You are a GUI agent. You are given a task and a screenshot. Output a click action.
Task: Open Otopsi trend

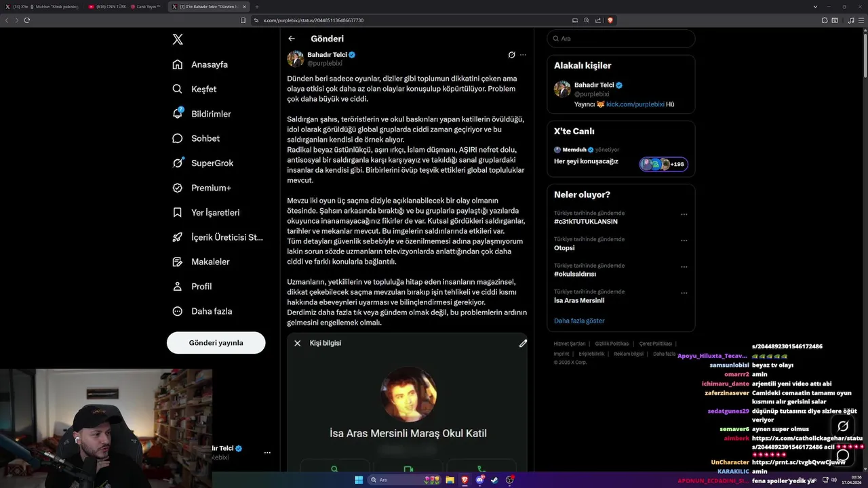click(564, 248)
